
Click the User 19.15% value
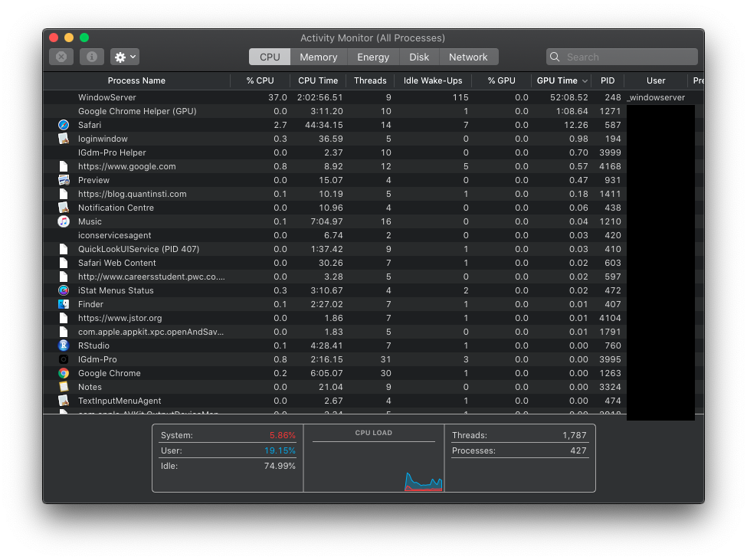(x=280, y=450)
